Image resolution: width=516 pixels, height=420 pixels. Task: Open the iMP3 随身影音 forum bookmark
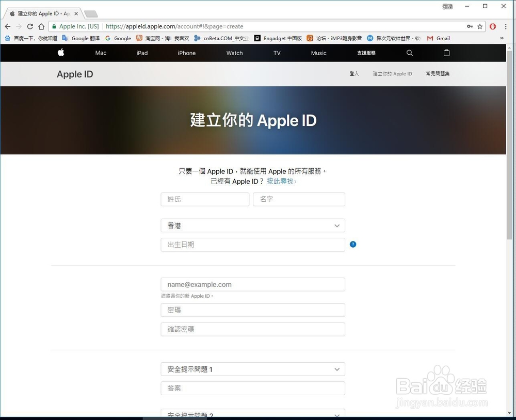point(334,38)
